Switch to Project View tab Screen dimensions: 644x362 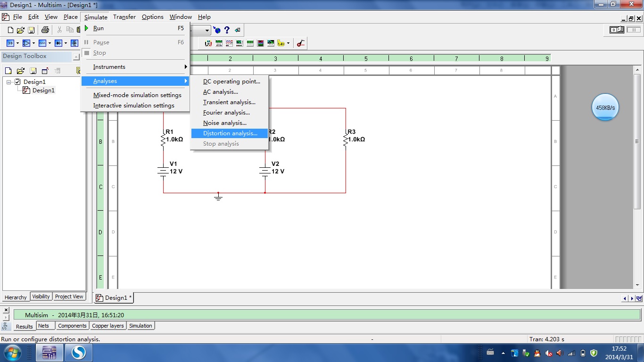point(69,296)
